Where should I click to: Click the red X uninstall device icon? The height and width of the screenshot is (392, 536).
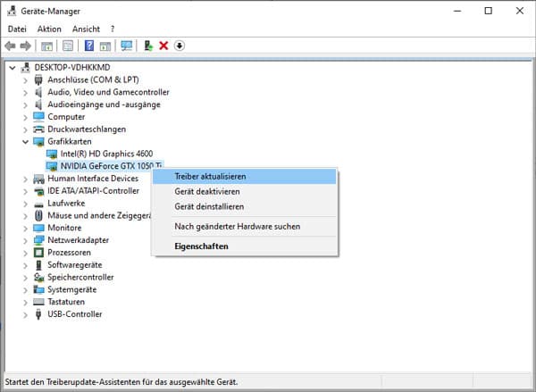coord(163,46)
